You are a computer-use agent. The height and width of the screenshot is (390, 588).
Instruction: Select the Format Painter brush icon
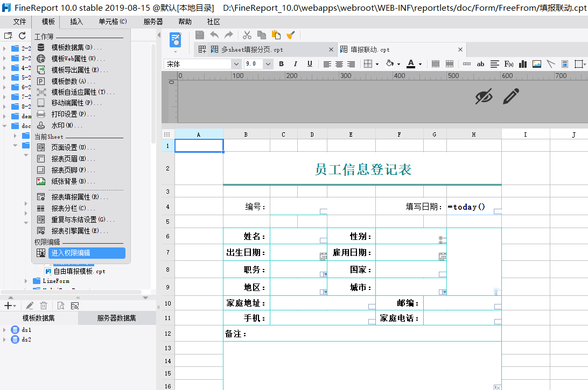290,35
